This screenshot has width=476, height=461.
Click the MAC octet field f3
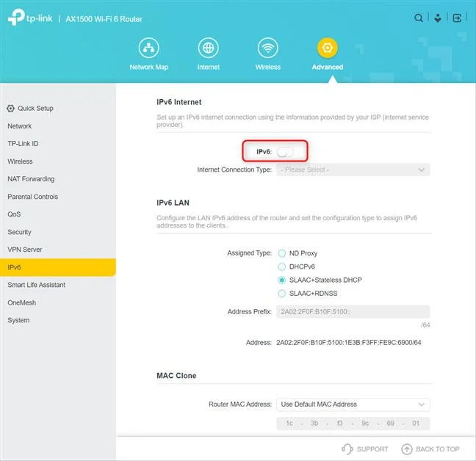pos(339,423)
